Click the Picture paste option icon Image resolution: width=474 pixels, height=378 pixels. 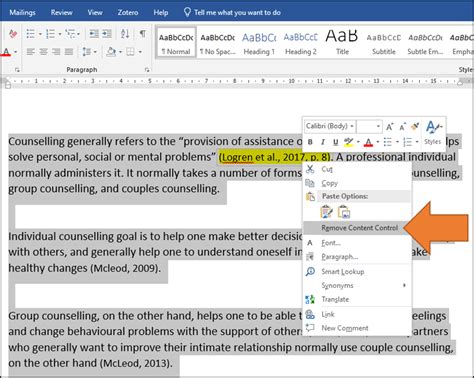pos(344,212)
